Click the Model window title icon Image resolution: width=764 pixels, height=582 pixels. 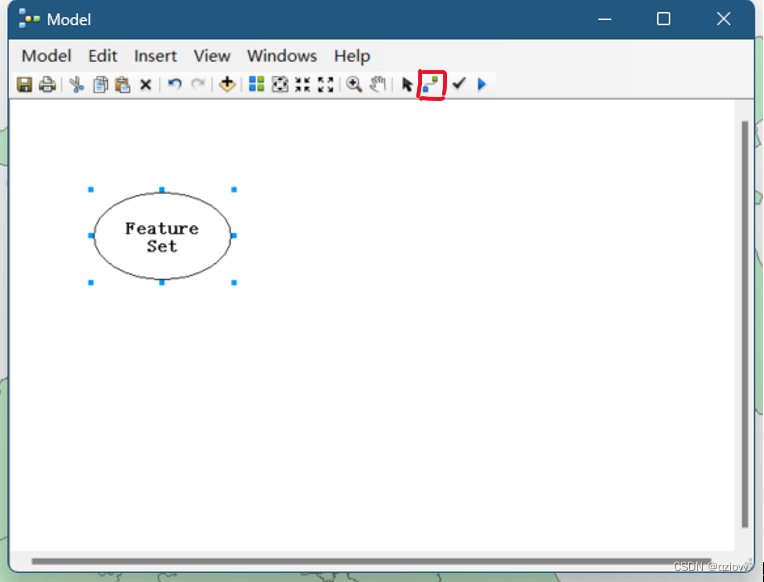[x=29, y=19]
